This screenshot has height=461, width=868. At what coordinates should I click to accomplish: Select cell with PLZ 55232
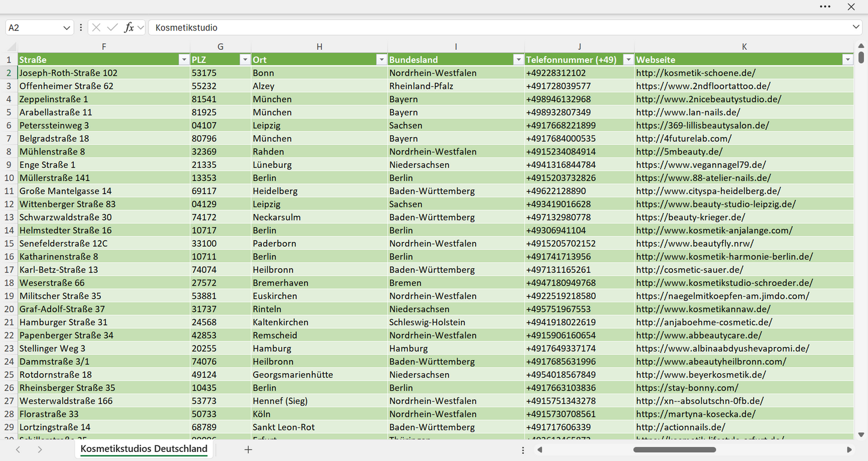[220, 86]
